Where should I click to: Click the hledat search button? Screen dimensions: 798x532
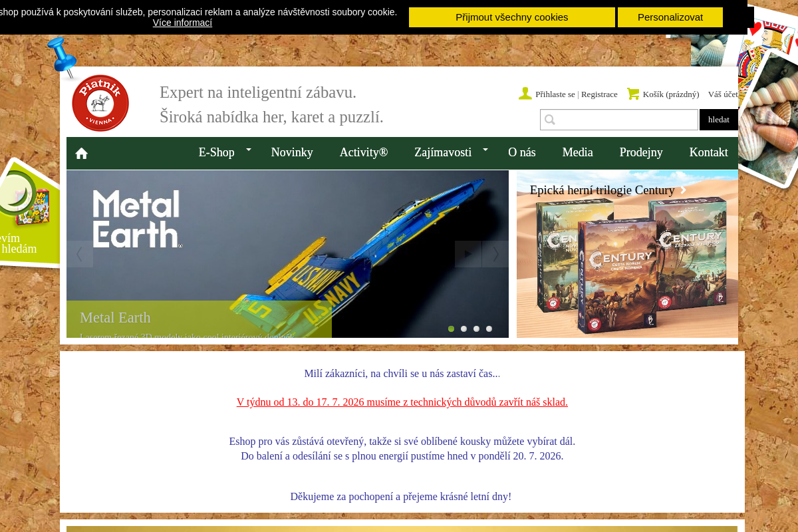coord(719,120)
